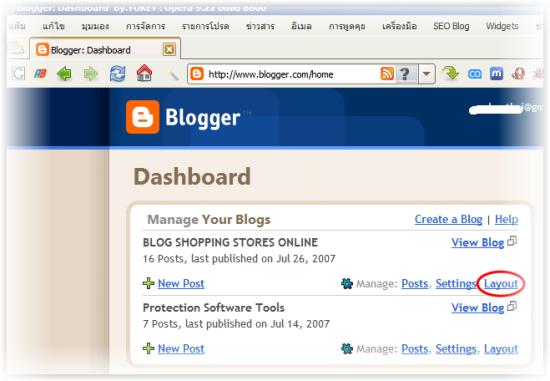The width and height of the screenshot is (550, 381).
Task: Click the red and blue AB toolbar icon
Action: coord(40,74)
